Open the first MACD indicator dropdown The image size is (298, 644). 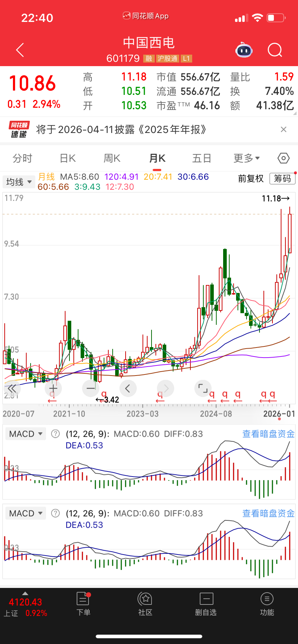click(26, 434)
